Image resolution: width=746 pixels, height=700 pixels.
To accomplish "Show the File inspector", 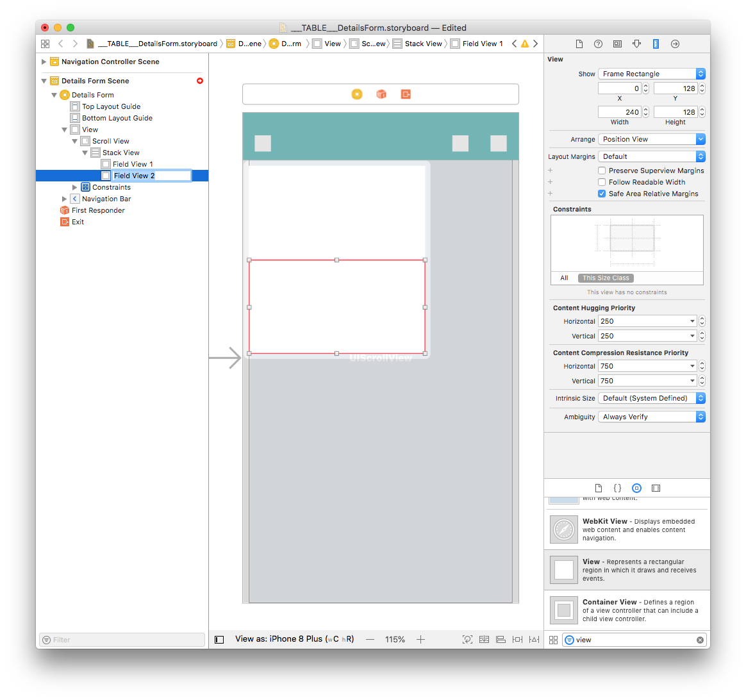I will coord(579,44).
